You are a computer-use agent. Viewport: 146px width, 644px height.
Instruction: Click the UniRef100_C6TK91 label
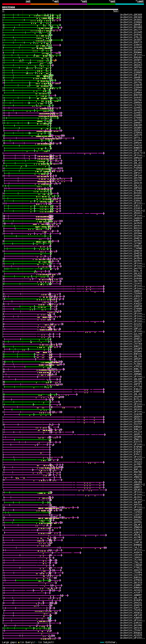point(131,105)
